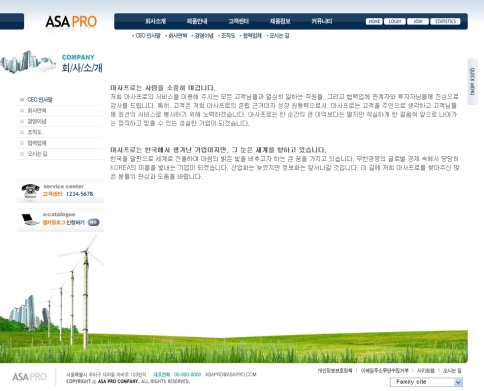Click the e-catalogue laptop icon
This screenshot has height=391, width=484.
pos(30,220)
